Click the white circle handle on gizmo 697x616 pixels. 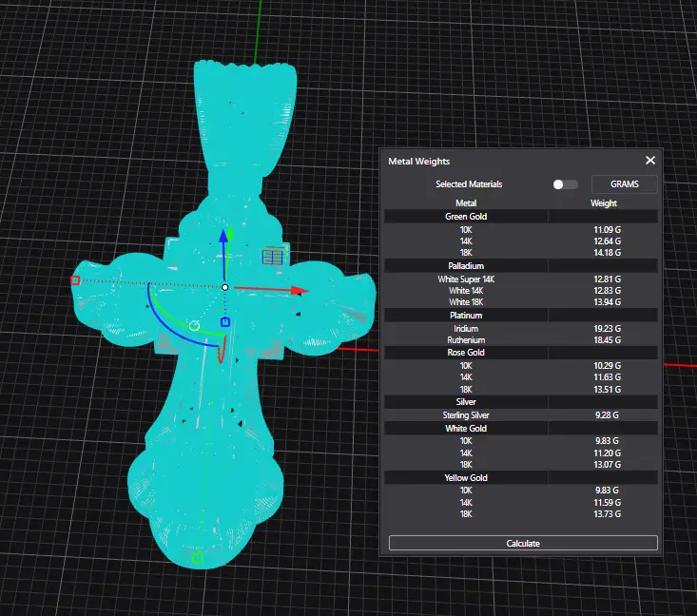(x=194, y=326)
